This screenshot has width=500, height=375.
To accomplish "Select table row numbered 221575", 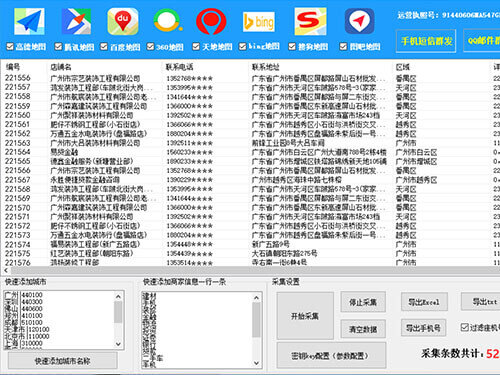I will (x=250, y=254).
